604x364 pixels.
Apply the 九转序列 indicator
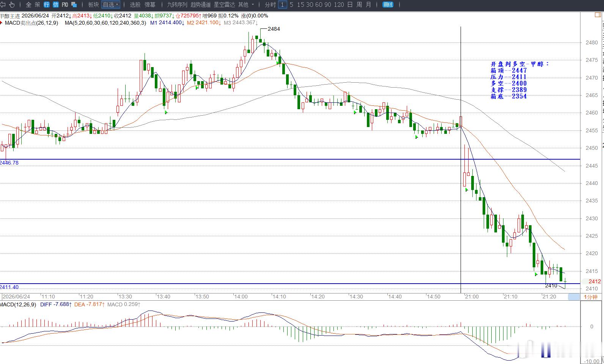coord(177,5)
